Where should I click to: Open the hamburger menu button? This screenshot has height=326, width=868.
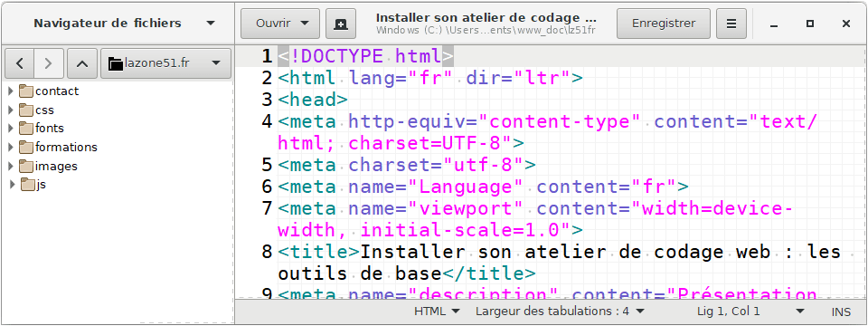click(x=731, y=24)
